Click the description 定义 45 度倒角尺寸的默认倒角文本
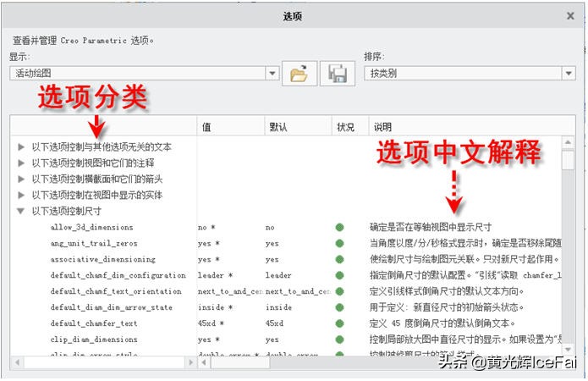Image resolution: width=588 pixels, height=381 pixels. point(442,323)
